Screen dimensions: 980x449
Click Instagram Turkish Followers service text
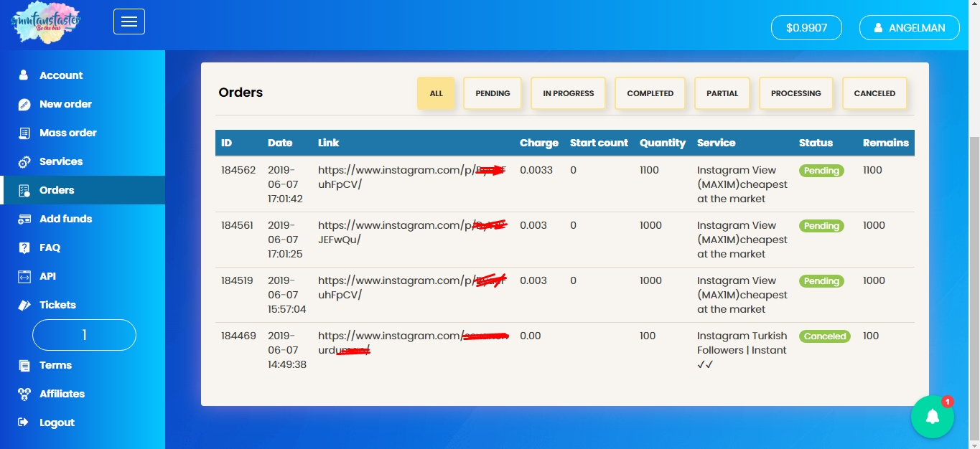click(x=742, y=350)
